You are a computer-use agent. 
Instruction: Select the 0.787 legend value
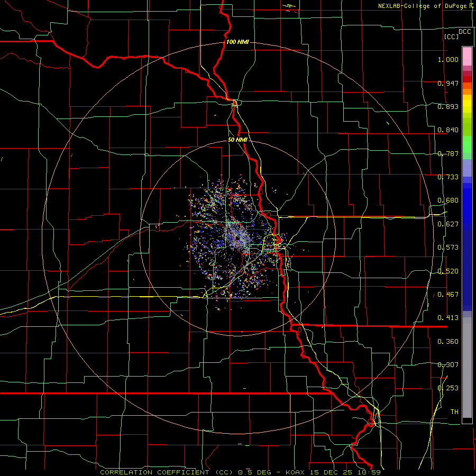pos(448,153)
